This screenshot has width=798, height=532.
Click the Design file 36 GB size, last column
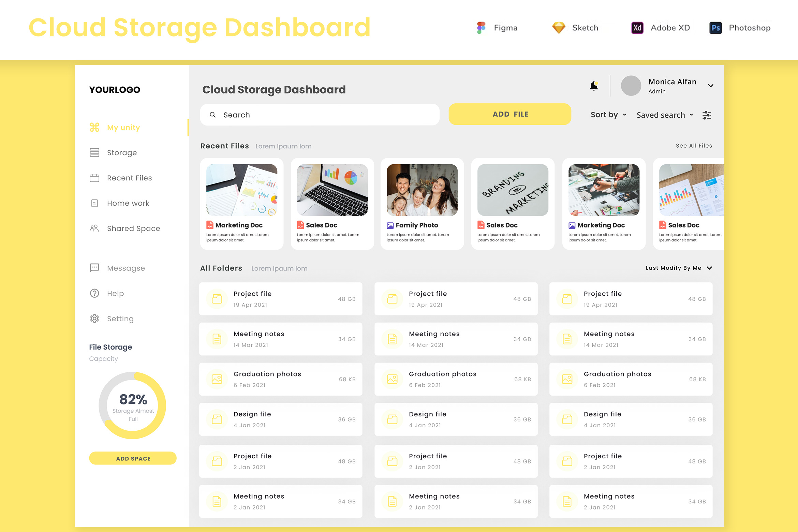[697, 419]
